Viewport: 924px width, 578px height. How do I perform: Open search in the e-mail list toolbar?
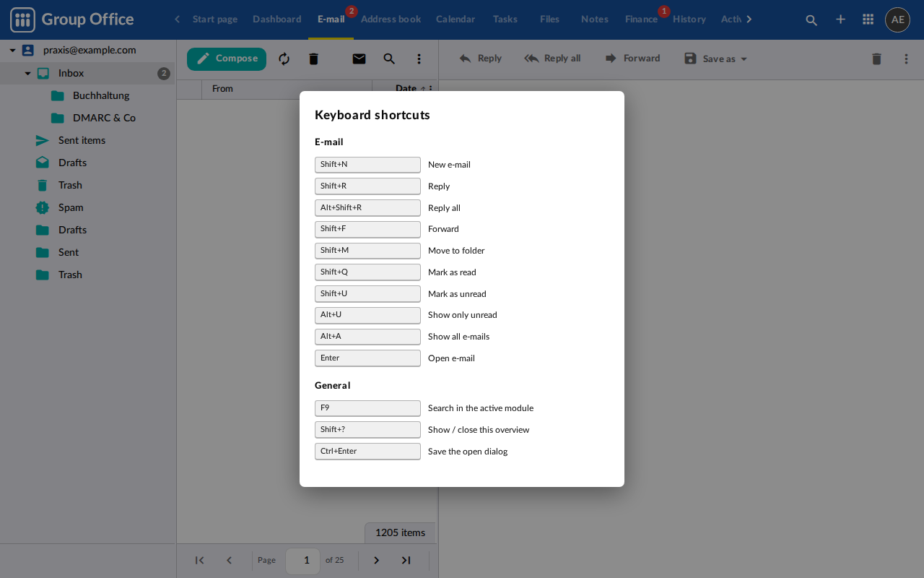coord(389,59)
